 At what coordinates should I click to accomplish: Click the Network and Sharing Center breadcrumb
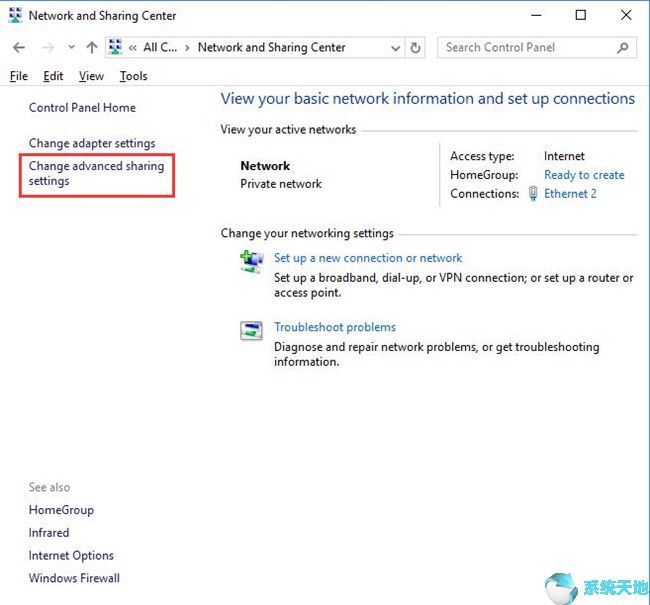click(272, 47)
